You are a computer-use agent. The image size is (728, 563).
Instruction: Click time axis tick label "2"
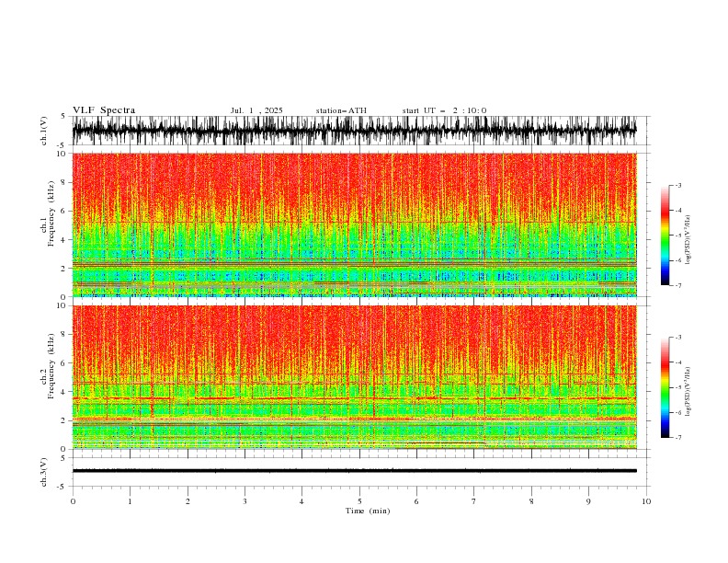188,501
